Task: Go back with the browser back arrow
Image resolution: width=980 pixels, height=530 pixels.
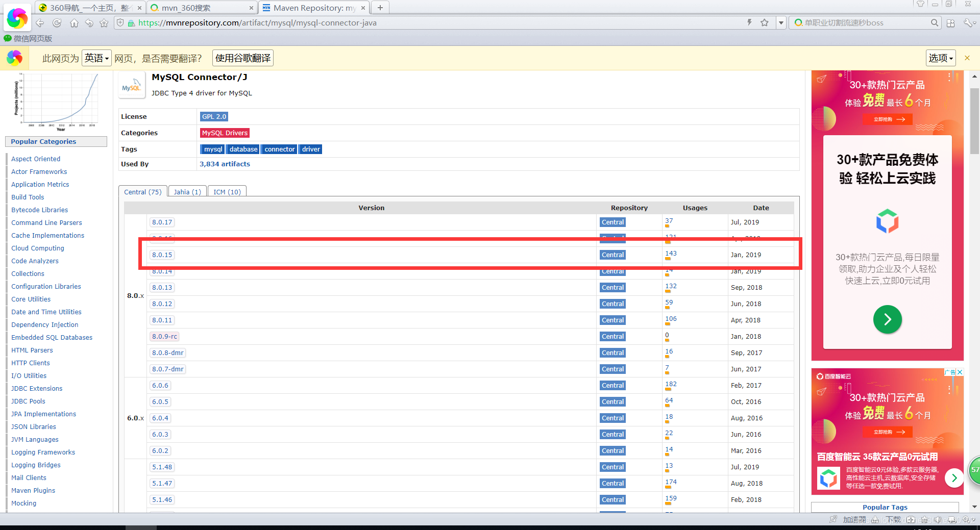Action: (x=40, y=23)
